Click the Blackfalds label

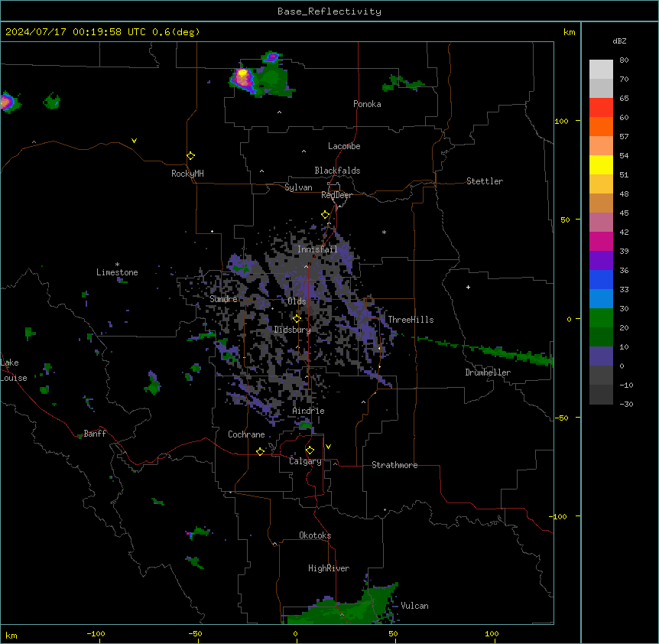point(337,171)
